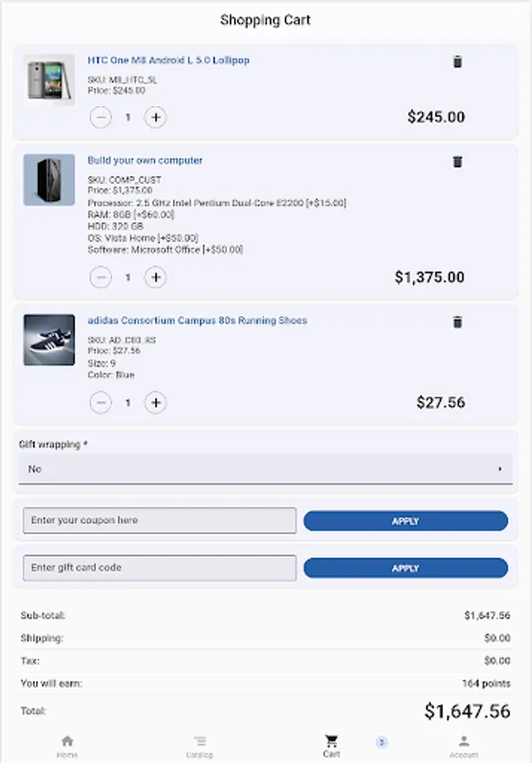
Task: Delete adidas Running Shoes from cart
Action: pos(457,322)
